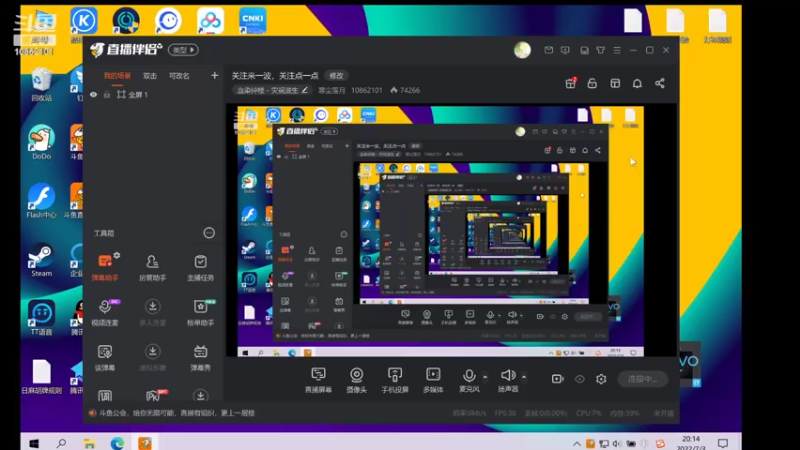Image resolution: width=800 pixels, height=450 pixels.
Task: Click the user avatar in title bar
Action: pyautogui.click(x=522, y=50)
